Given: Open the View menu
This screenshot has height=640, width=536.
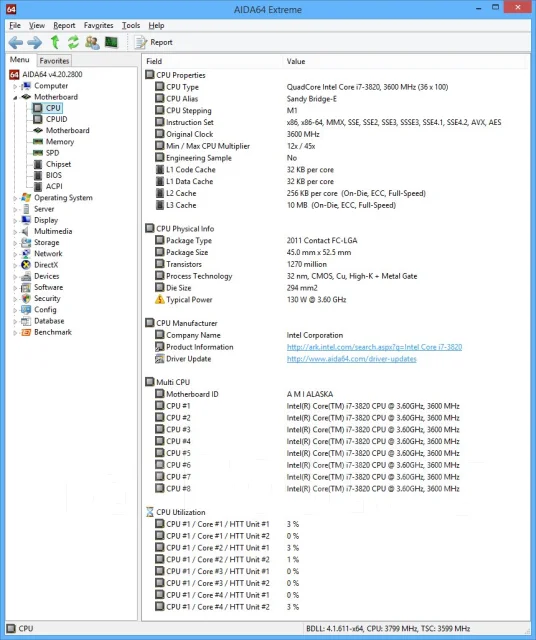Looking at the screenshot, I should (x=36, y=25).
